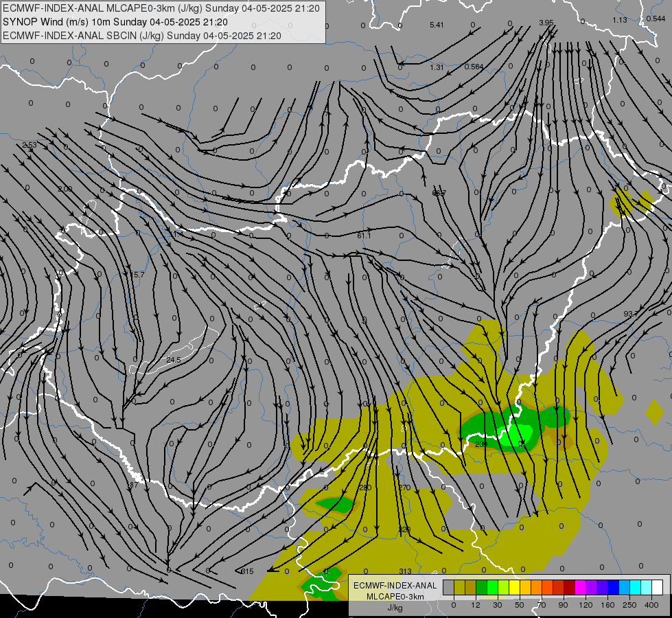Image resolution: width=672 pixels, height=618 pixels.
Task: Click the 61.1 value on map
Action: click(x=364, y=236)
